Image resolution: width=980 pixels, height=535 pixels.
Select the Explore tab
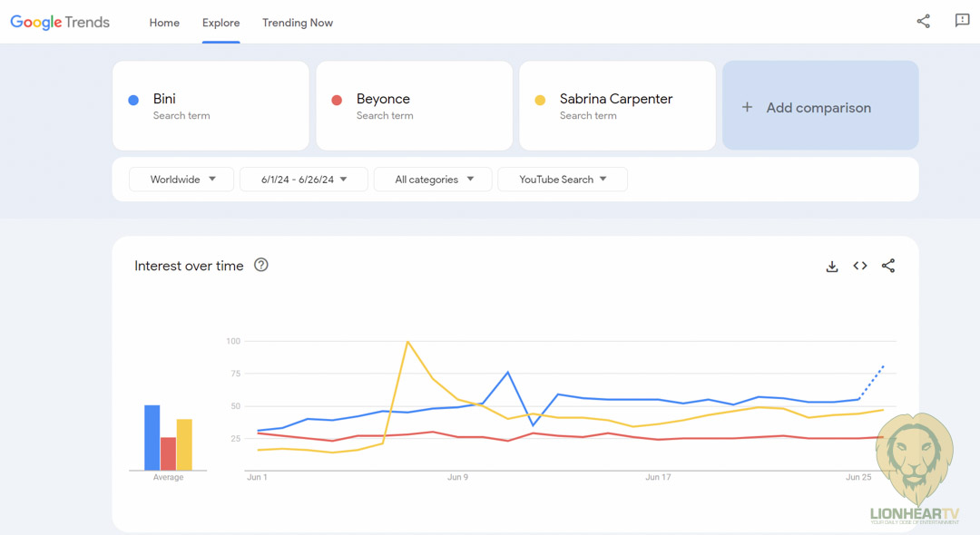pyautogui.click(x=221, y=23)
